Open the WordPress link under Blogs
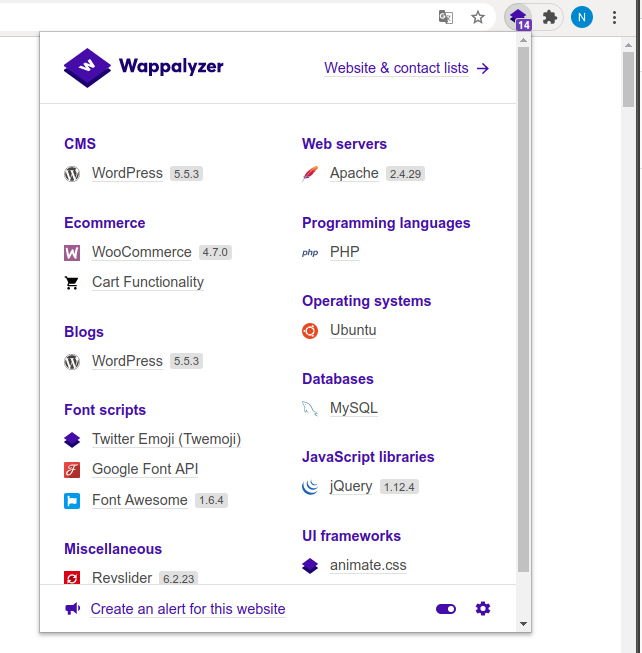642x653 pixels. 127,361
